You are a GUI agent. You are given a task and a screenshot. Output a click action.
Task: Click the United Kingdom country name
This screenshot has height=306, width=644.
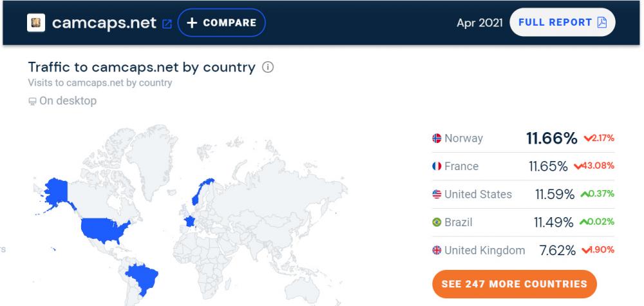pyautogui.click(x=484, y=250)
